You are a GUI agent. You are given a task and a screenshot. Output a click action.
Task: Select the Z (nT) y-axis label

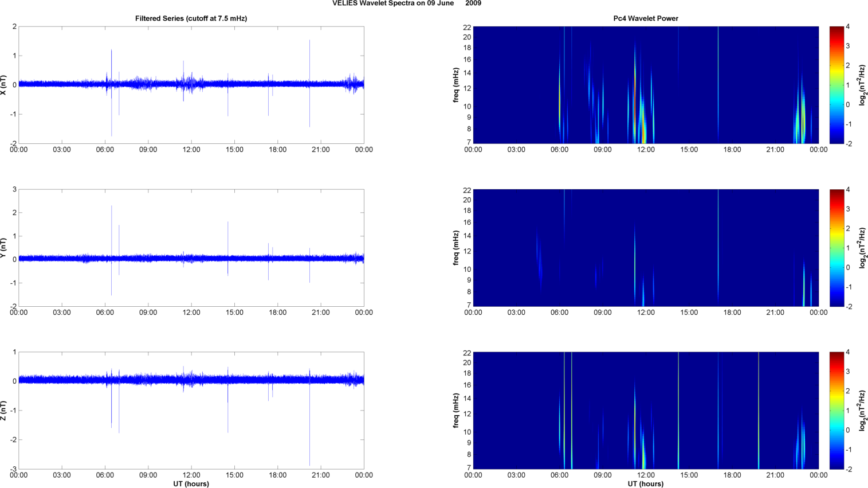pos(4,411)
